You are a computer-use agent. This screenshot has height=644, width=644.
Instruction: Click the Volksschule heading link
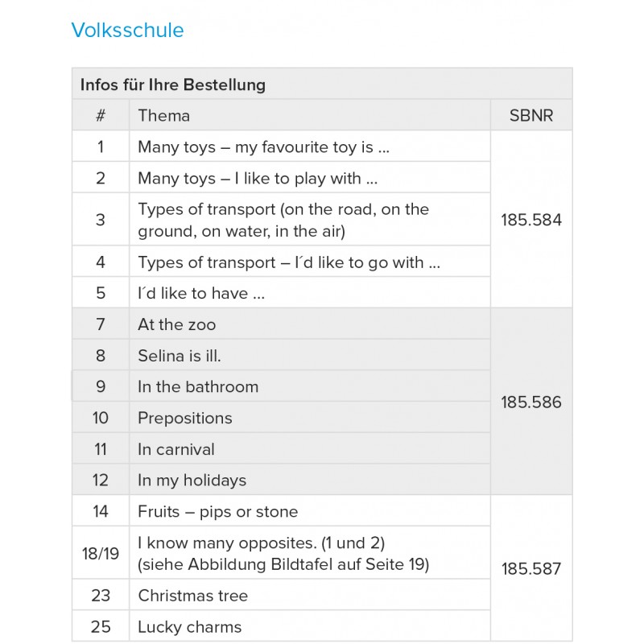127,31
